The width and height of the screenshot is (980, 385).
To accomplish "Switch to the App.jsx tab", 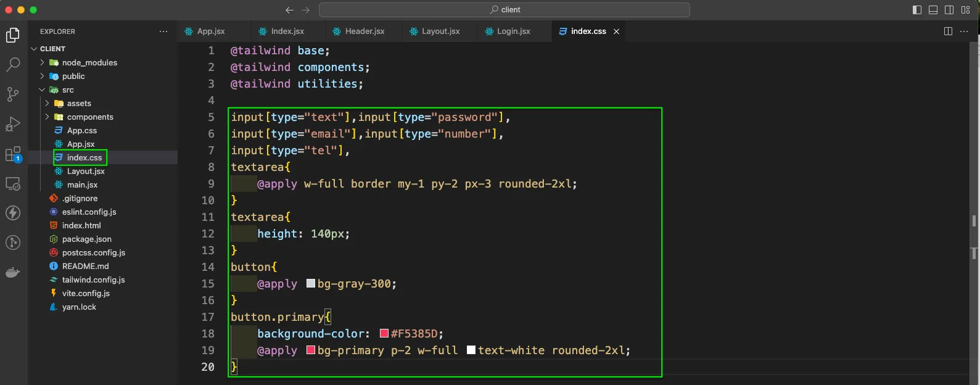I will (x=210, y=31).
